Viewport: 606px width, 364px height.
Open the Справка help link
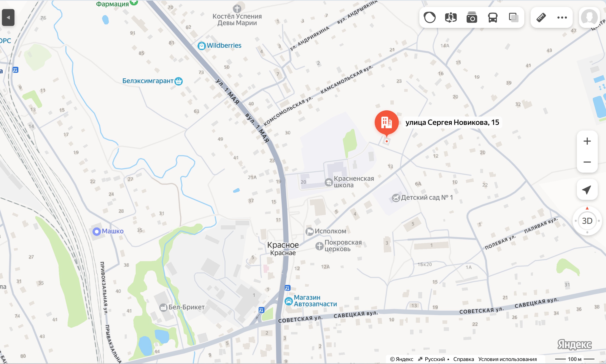463,359
